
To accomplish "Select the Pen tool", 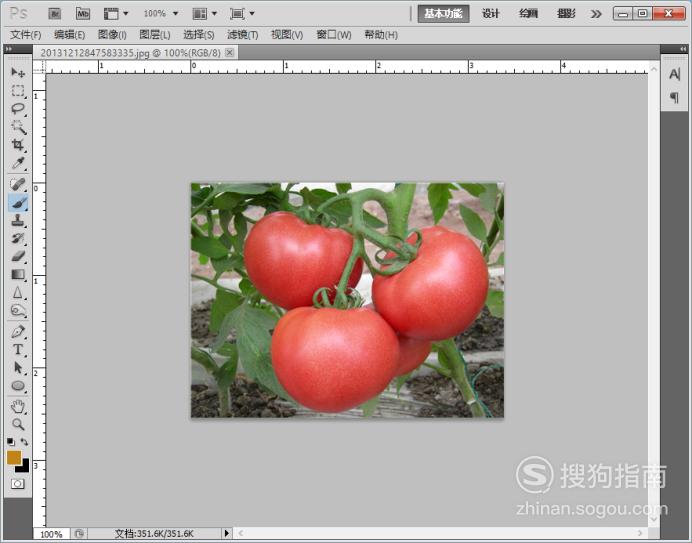I will coord(18,332).
